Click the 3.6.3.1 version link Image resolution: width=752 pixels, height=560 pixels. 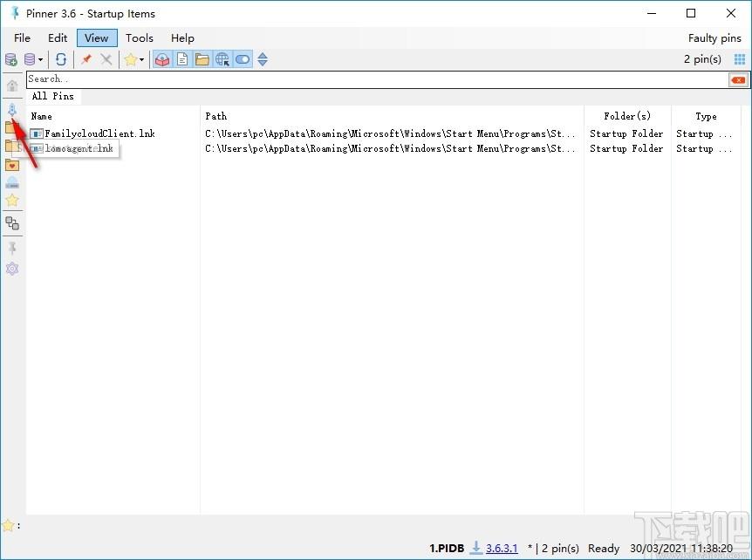502,549
